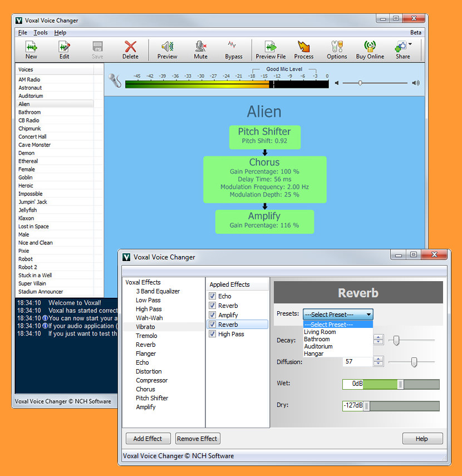
Task: Click the Wet level slider bar
Action: pos(391,384)
